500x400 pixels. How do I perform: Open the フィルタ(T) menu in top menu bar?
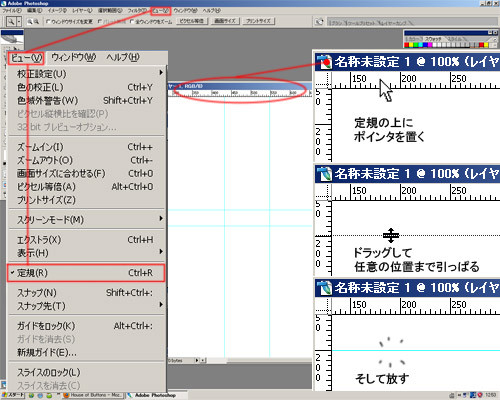pyautogui.click(x=137, y=11)
